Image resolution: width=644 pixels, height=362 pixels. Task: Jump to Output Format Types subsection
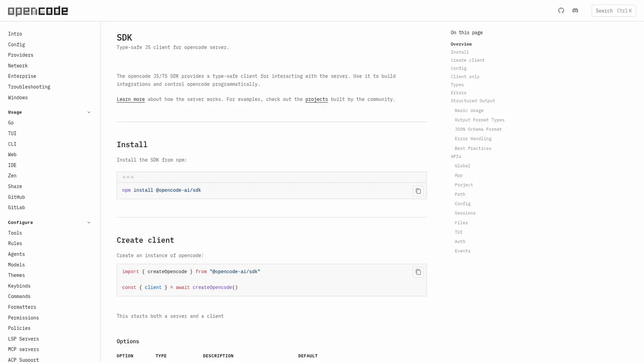(480, 120)
